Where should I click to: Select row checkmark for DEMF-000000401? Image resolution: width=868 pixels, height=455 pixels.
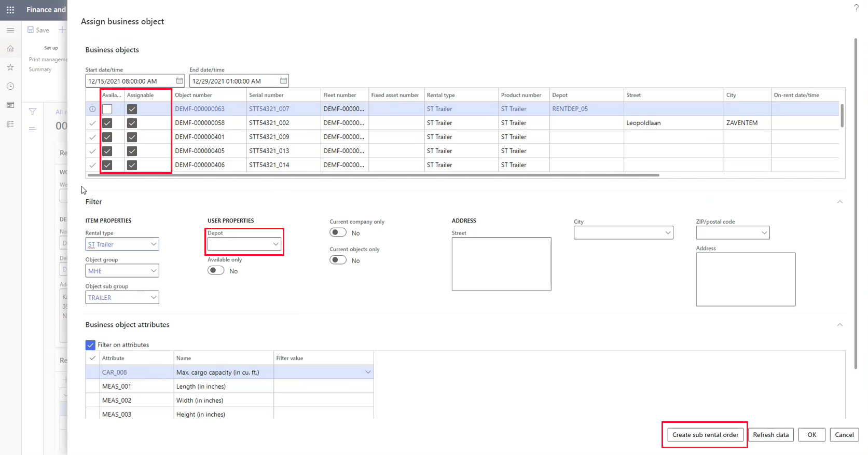pyautogui.click(x=92, y=137)
